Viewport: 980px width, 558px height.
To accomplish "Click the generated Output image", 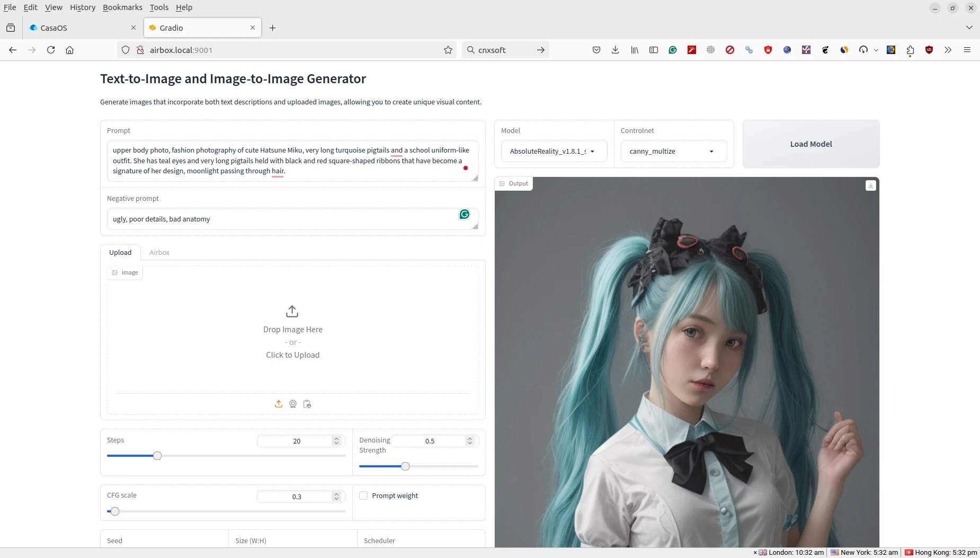I will [x=687, y=362].
